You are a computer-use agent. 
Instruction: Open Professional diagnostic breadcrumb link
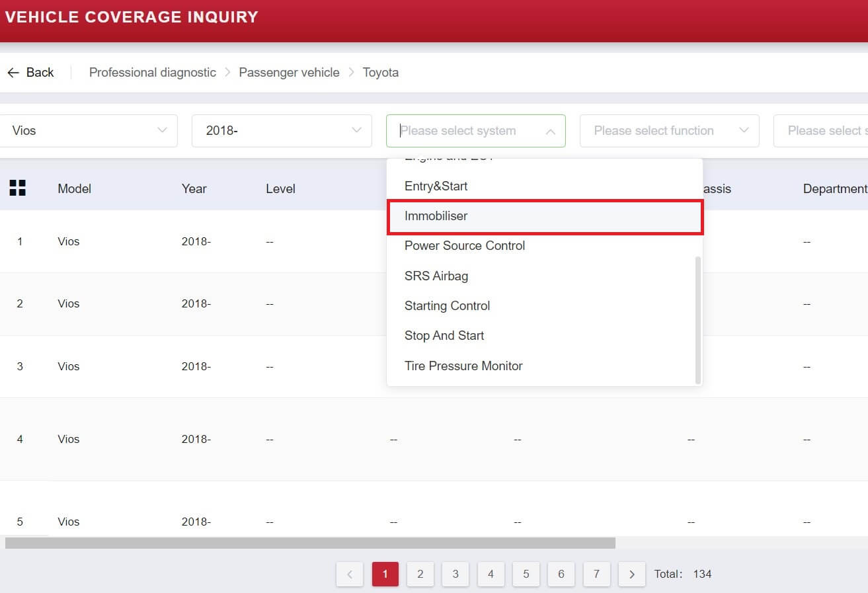click(153, 73)
